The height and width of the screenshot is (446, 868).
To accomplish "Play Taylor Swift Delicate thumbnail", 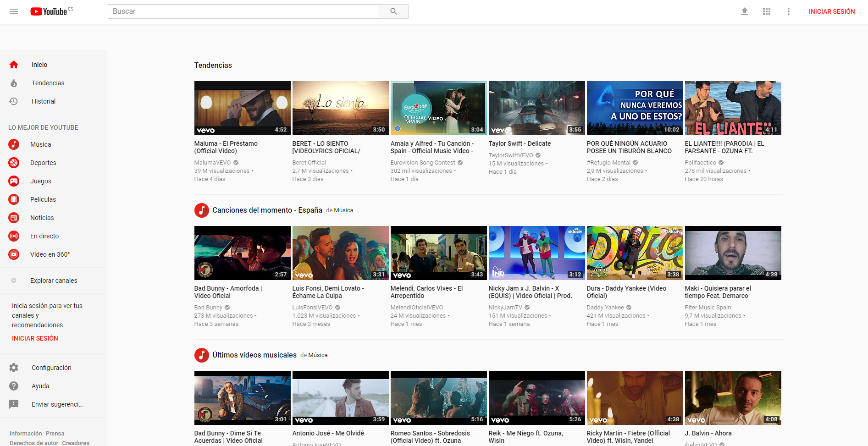I will point(537,108).
